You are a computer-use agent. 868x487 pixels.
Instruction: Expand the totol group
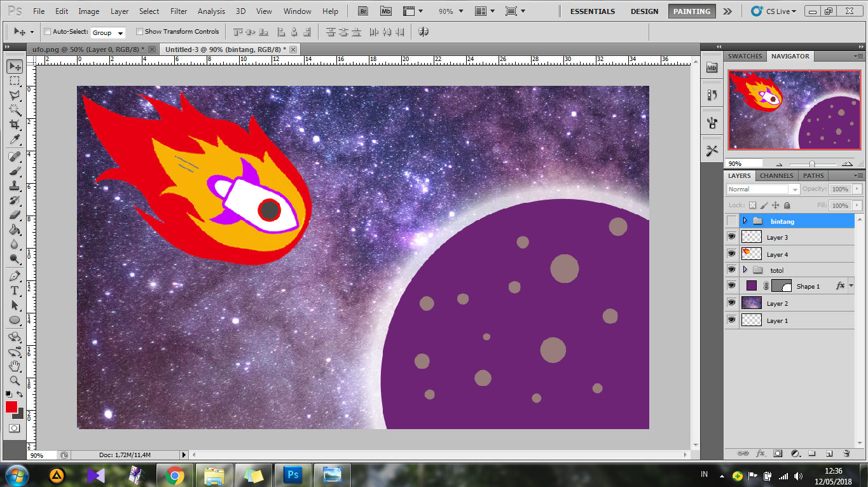click(x=745, y=270)
